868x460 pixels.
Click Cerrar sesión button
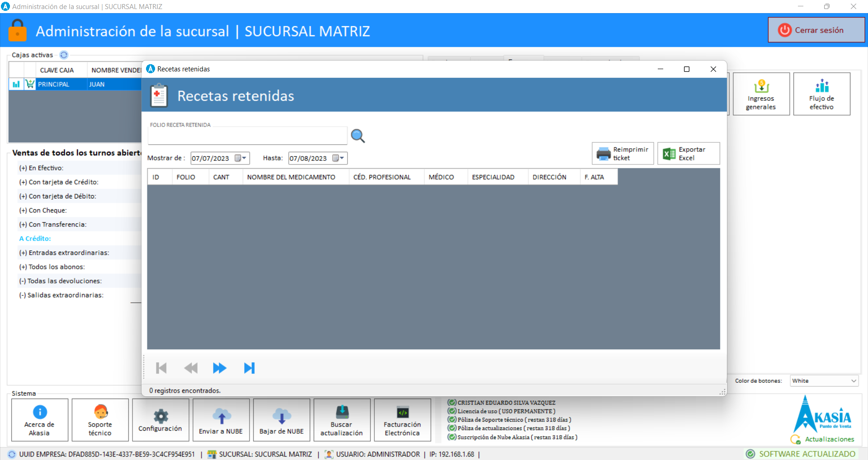(816, 30)
